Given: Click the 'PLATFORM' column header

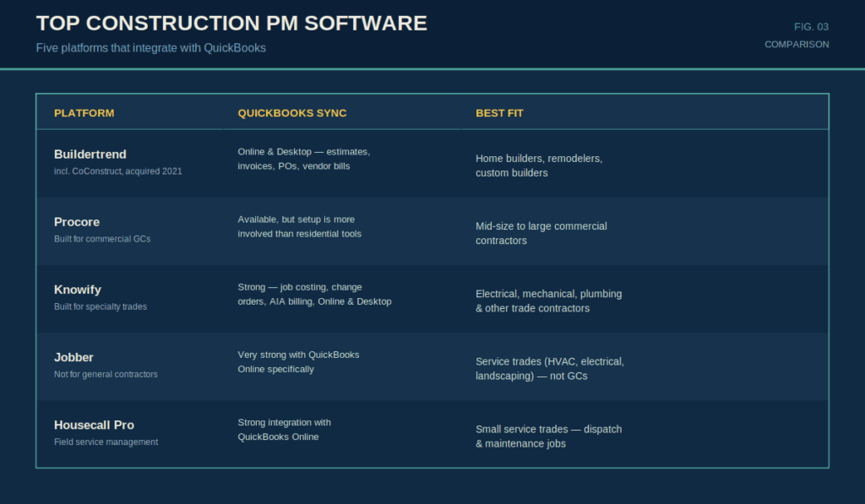Looking at the screenshot, I should 84,113.
